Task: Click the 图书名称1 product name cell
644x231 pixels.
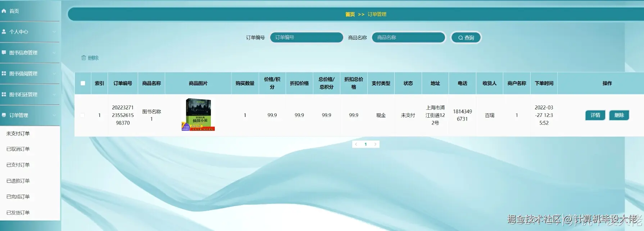Action: (x=151, y=115)
